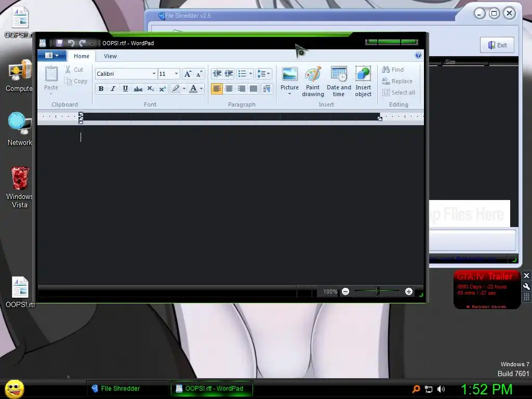This screenshot has width=532, height=399.
Task: Open the Paragraph dialog icon
Action: [x=267, y=88]
